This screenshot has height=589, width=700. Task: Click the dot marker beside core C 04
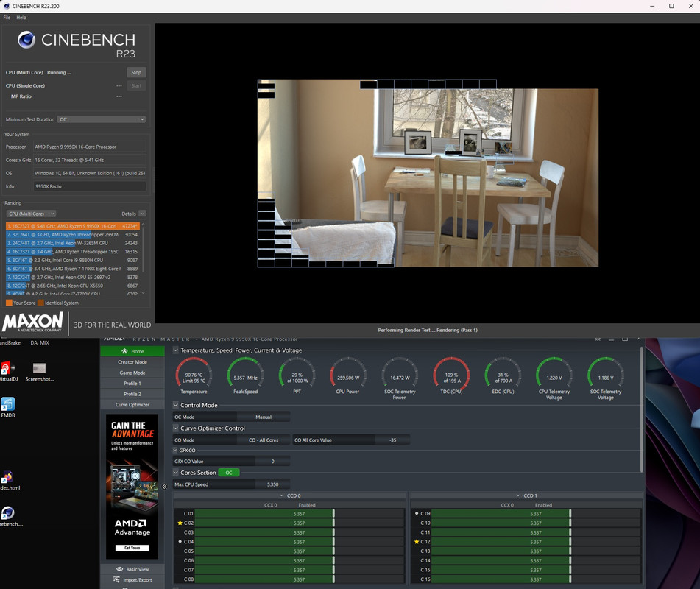[180, 541]
